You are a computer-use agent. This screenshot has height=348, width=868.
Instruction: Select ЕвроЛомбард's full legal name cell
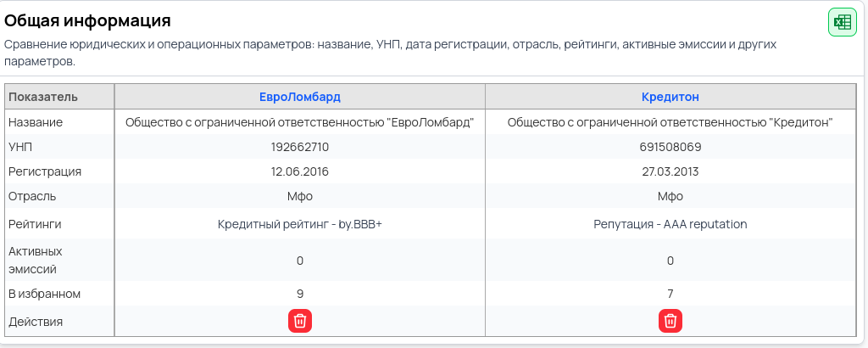[300, 122]
